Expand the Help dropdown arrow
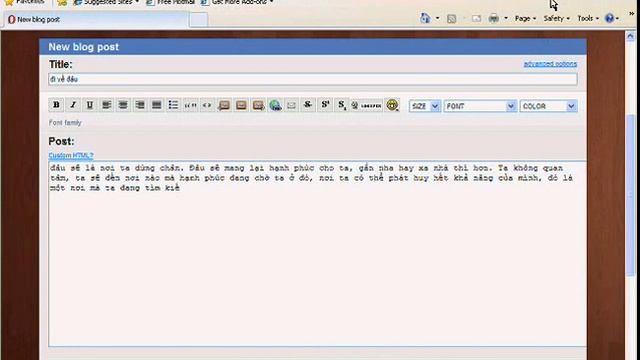This screenshot has width=640, height=360. click(x=617, y=18)
